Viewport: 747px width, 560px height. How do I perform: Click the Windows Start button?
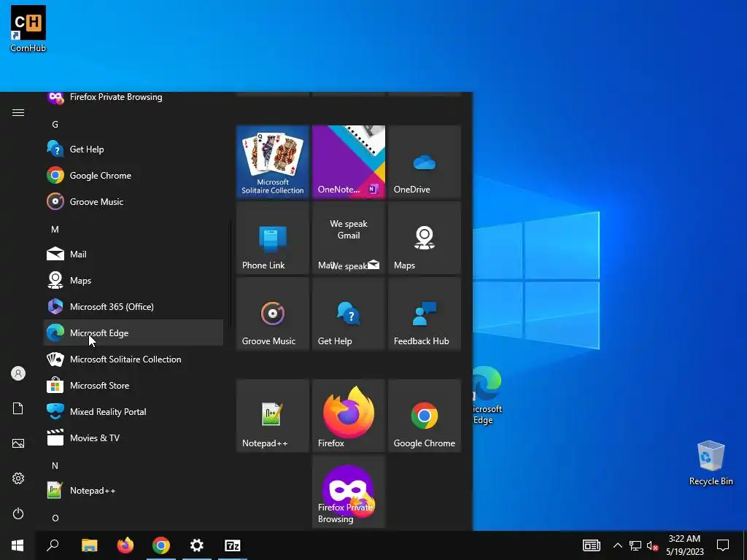18,545
